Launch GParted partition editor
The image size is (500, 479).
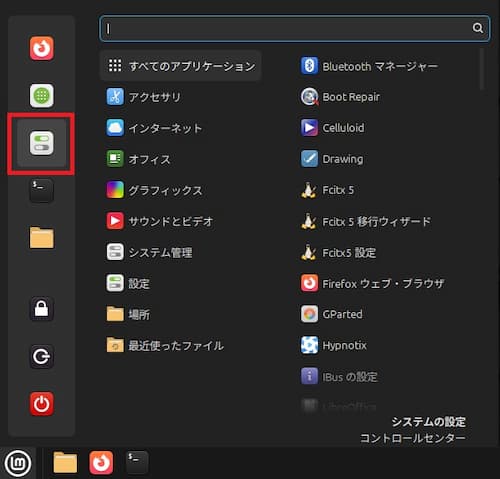[x=332, y=314]
